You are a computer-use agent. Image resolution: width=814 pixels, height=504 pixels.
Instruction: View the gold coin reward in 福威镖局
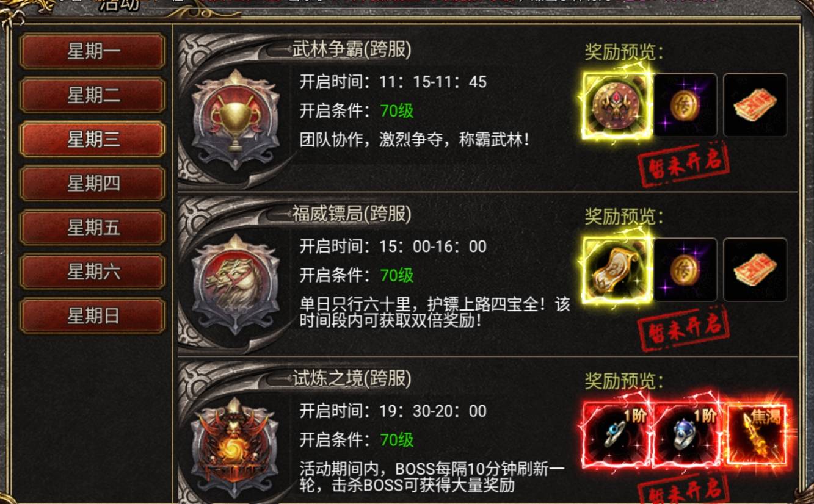tap(685, 270)
